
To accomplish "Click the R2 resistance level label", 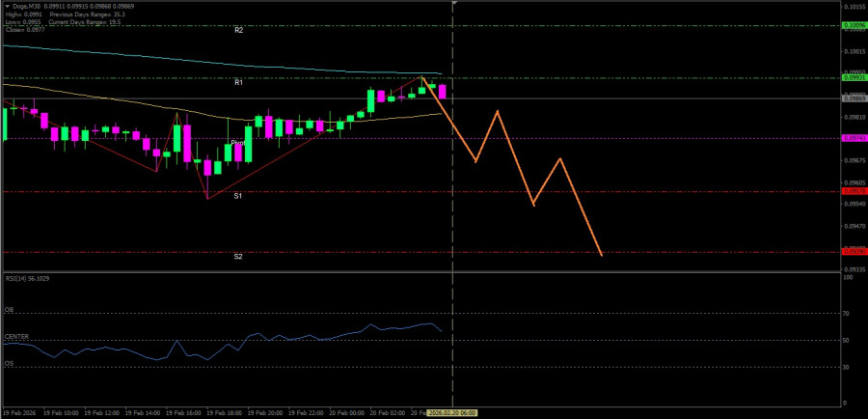I will [238, 31].
